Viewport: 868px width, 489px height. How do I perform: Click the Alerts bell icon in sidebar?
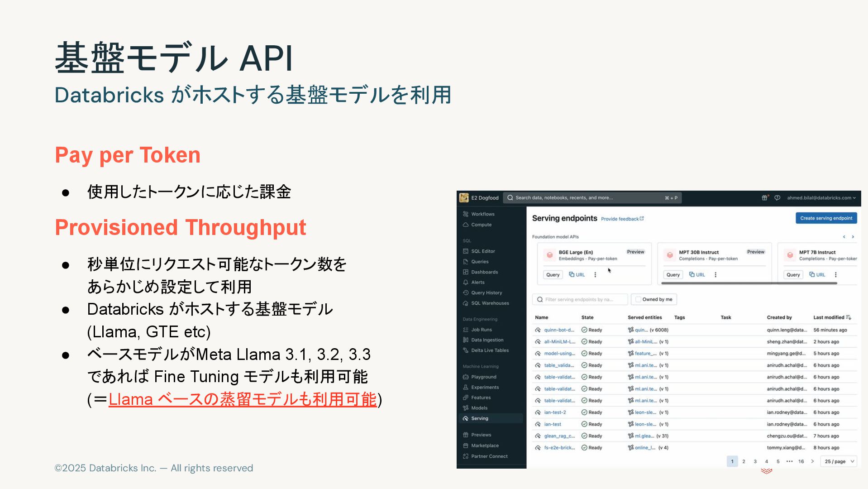[x=466, y=283]
